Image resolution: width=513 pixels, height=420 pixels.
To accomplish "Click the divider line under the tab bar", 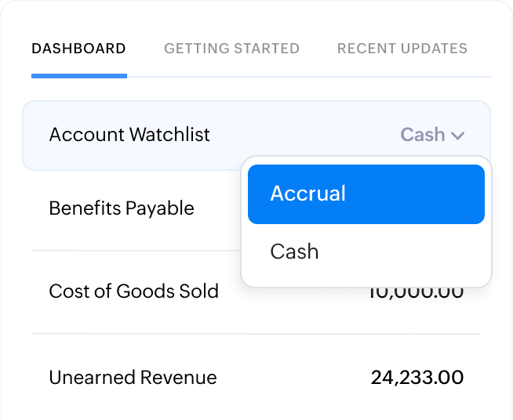I will 314,77.
